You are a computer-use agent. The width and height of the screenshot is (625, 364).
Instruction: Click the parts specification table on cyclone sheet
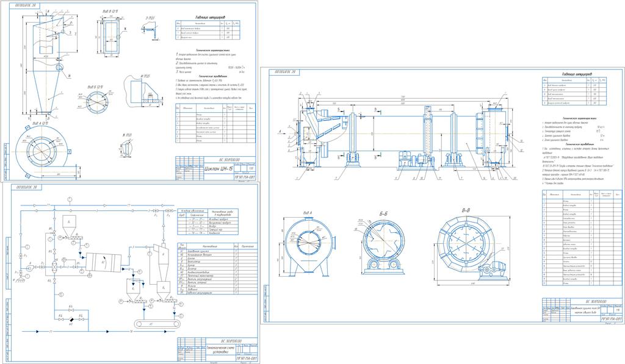(x=215, y=123)
